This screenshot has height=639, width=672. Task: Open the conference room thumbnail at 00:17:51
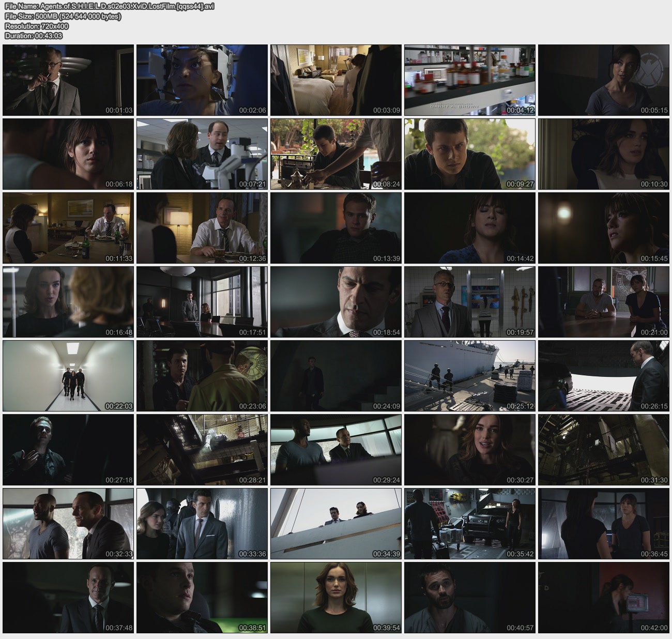(202, 302)
